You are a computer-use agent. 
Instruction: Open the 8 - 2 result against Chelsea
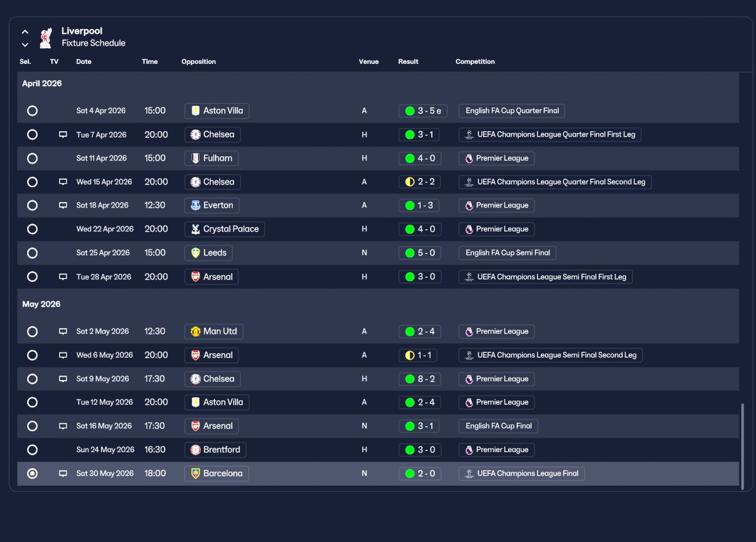coord(420,379)
